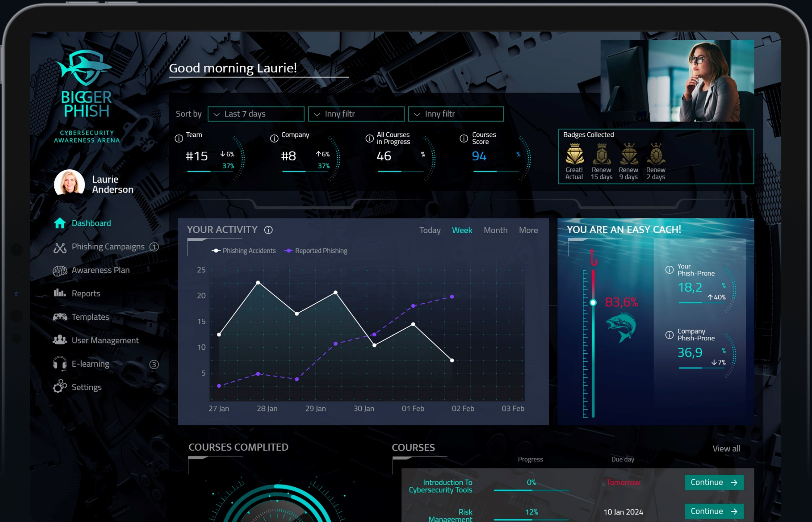Click the Dashboard home icon
The width and height of the screenshot is (812, 522).
tap(60, 223)
